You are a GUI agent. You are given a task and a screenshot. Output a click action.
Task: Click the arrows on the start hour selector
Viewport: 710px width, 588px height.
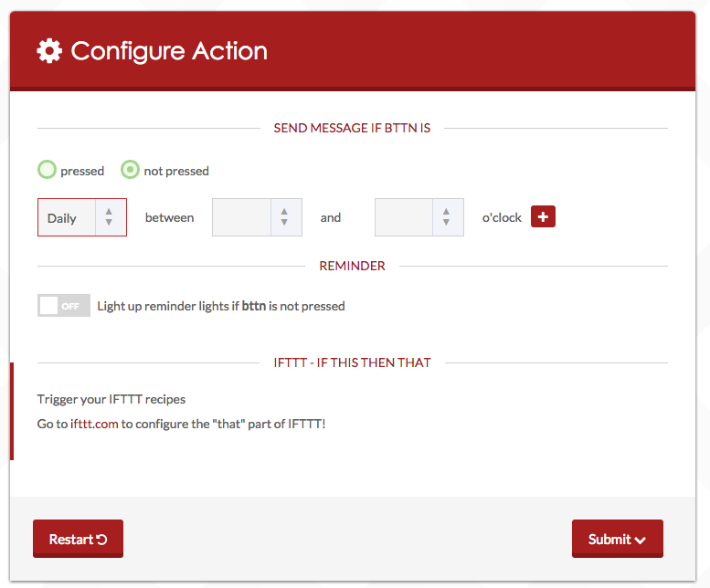[x=285, y=218]
